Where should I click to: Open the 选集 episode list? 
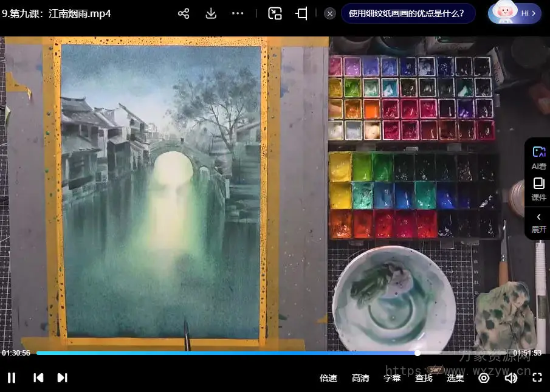tap(455, 378)
